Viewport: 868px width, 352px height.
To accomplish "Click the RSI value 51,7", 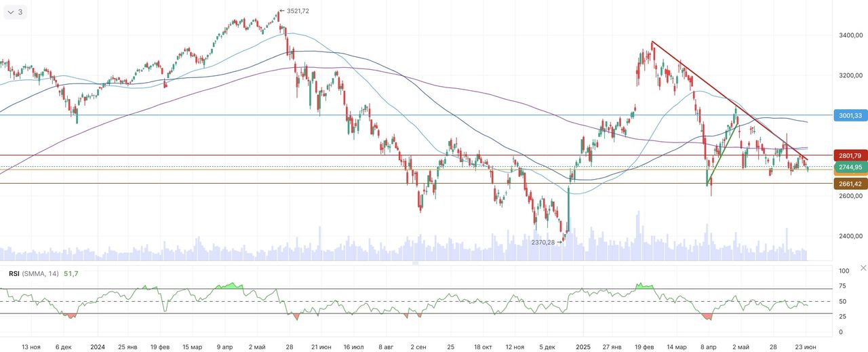I will (71, 273).
